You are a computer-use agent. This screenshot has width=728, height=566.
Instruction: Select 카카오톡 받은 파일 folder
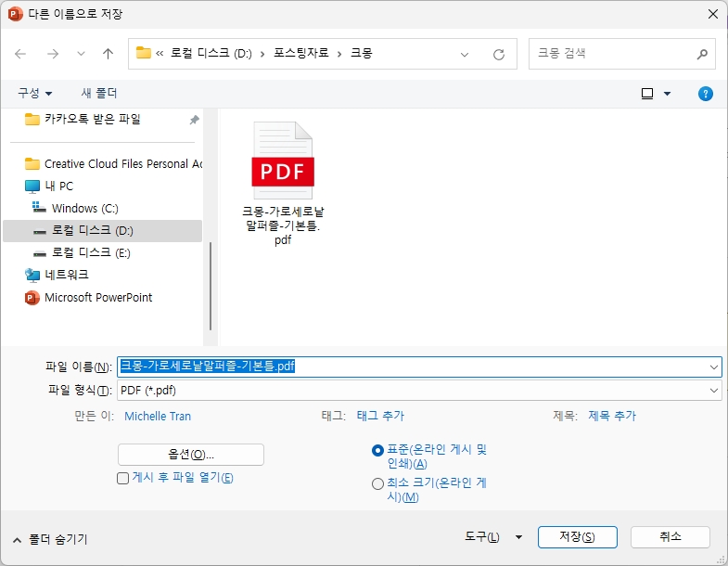(93, 119)
